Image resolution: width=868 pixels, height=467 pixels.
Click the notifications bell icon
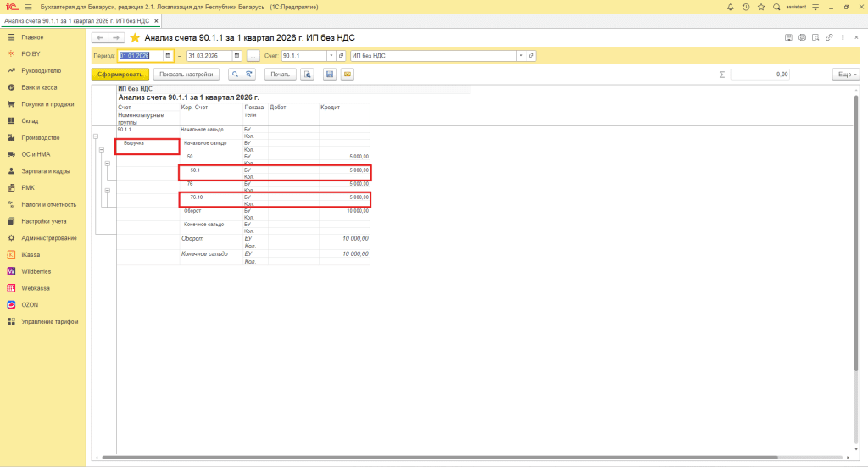coord(731,7)
